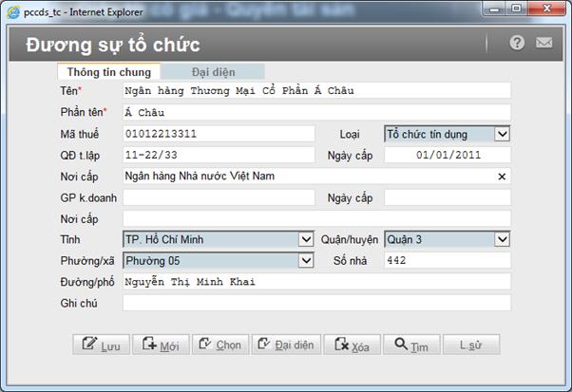The width and height of the screenshot is (572, 392).
Task: Click the Mã thuế field 01012213311
Action: pos(219,134)
